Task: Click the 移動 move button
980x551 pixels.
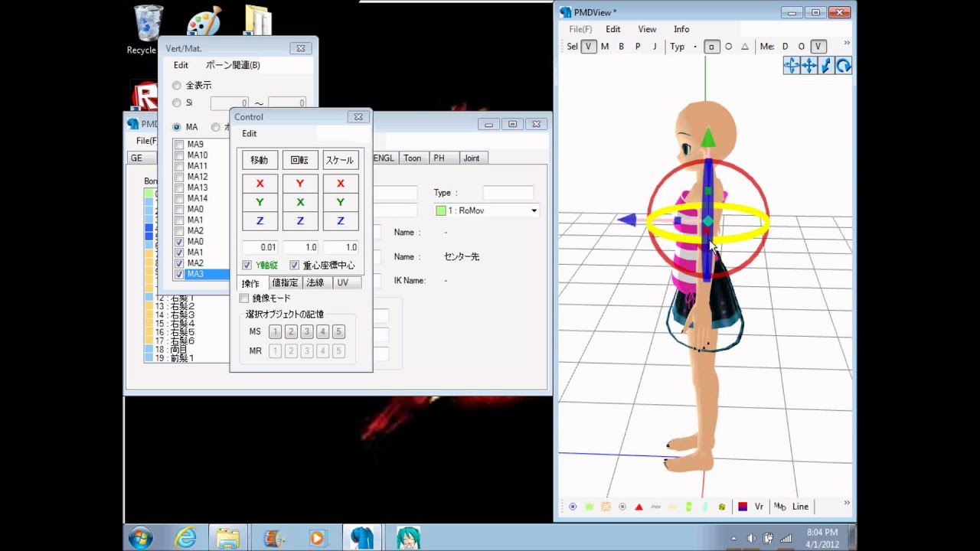Action: 260,160
